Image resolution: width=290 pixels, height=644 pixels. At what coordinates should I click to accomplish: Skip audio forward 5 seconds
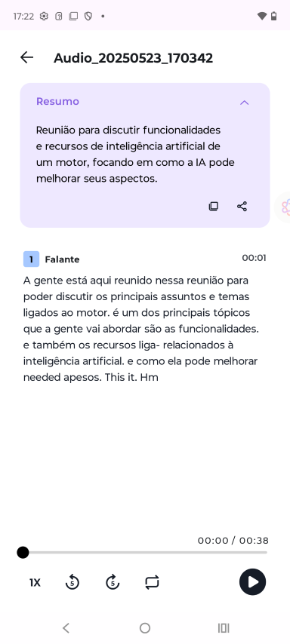pos(113,582)
